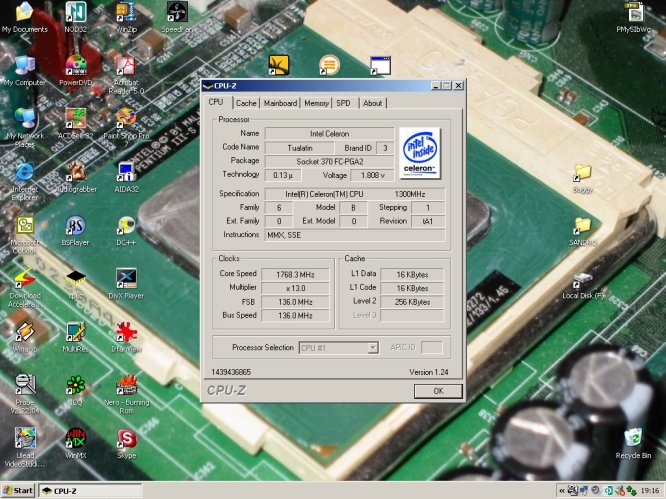The height and width of the screenshot is (499, 666).
Task: Open the SANDRO folder
Action: tap(583, 231)
